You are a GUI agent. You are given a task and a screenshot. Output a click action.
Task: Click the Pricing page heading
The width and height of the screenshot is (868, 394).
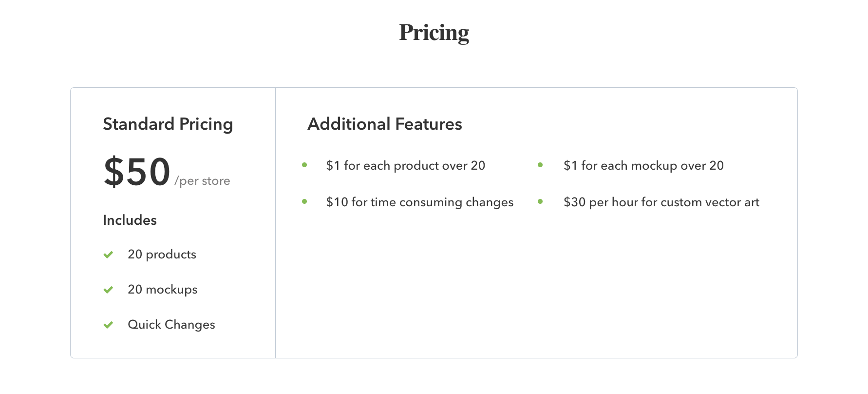pyautogui.click(x=434, y=33)
